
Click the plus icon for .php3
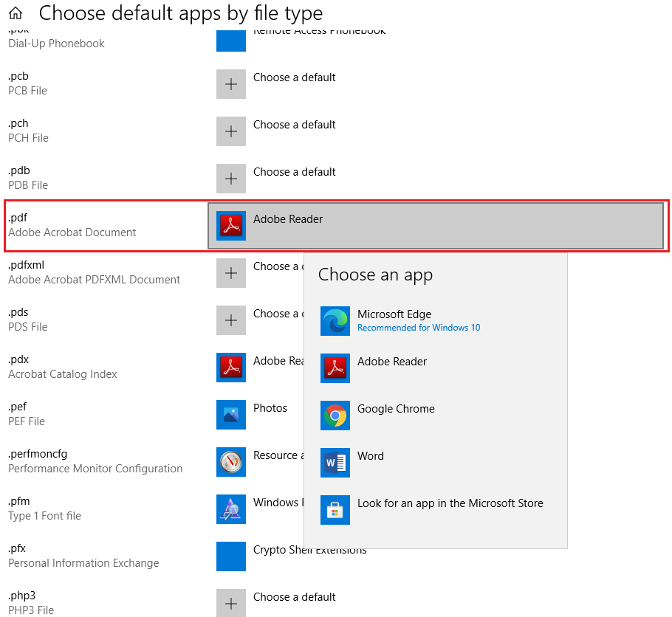pos(231,603)
